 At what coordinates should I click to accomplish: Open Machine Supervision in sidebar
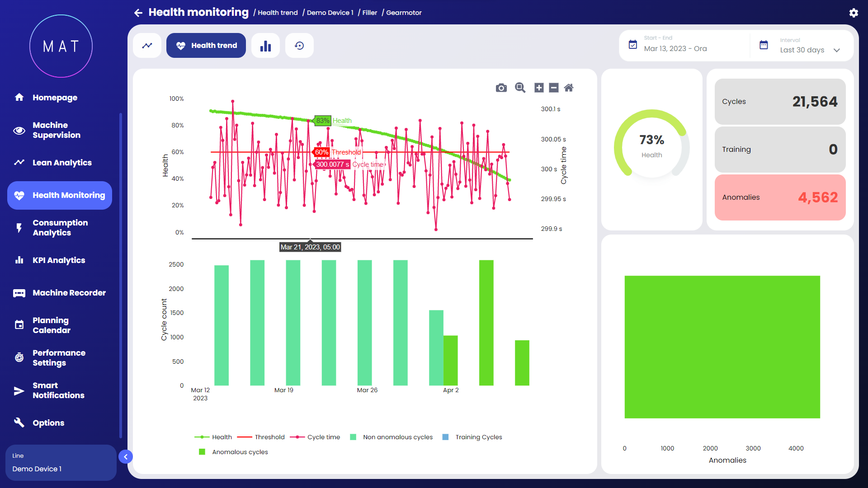pyautogui.click(x=57, y=130)
